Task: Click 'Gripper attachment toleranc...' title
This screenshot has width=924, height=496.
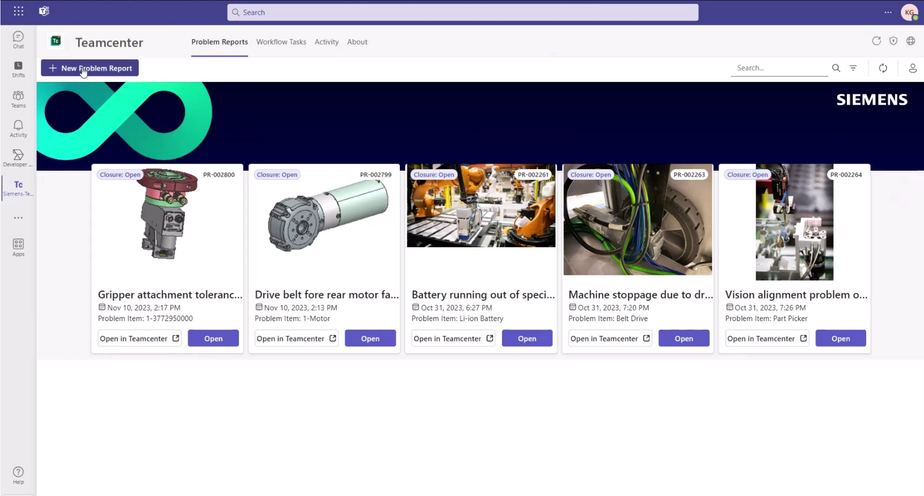Action: (170, 295)
